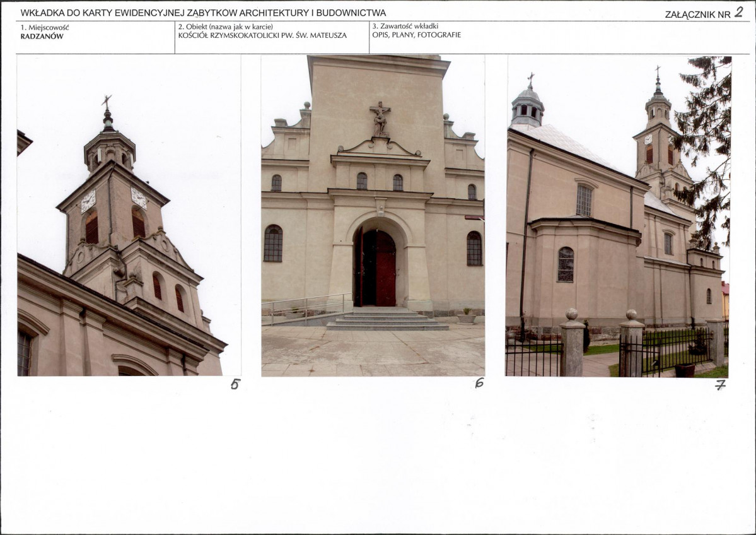Open the side view church photo numbered 7
Screen dimensions: 756x535
tap(617, 215)
